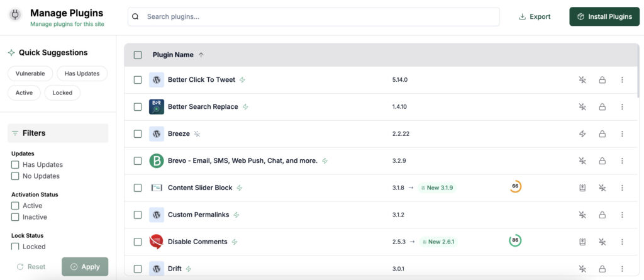
Task: Click update icon in Disable Comments row
Action: (x=582, y=242)
